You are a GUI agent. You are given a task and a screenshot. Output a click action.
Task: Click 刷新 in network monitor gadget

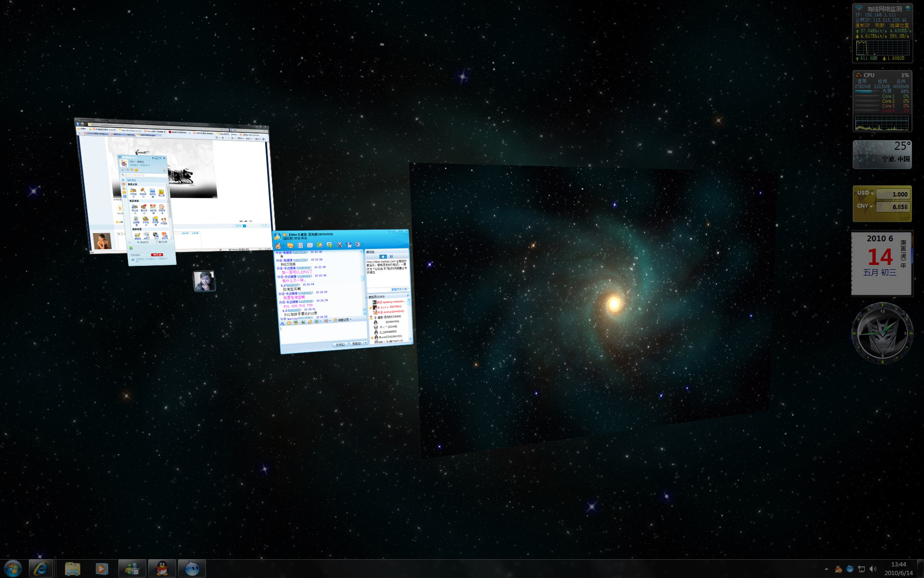click(880, 26)
